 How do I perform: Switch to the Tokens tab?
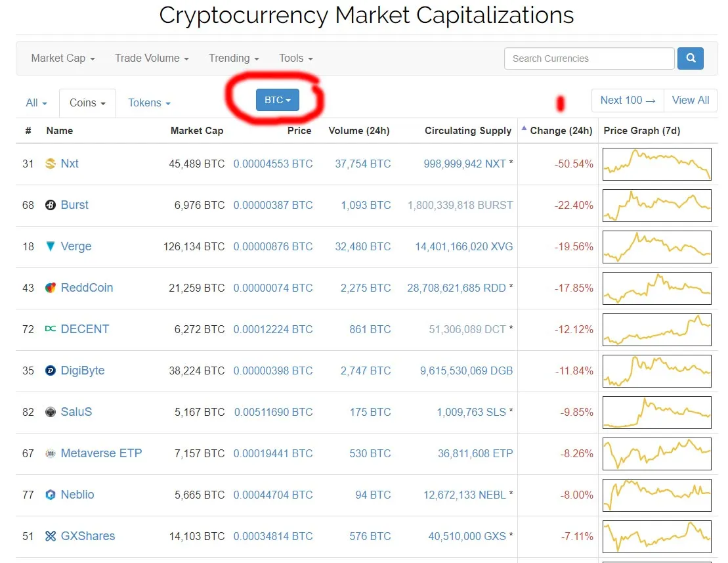[149, 102]
